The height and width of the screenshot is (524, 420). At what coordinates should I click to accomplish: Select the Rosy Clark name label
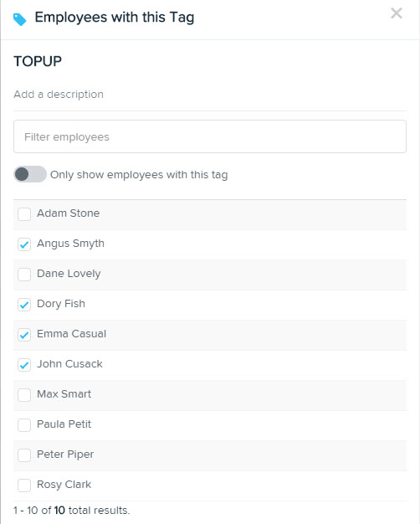(x=64, y=485)
